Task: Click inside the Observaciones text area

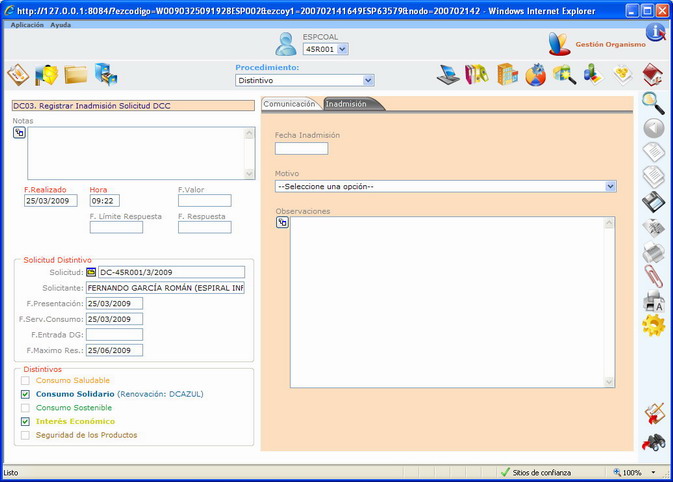Action: pyautogui.click(x=448, y=302)
